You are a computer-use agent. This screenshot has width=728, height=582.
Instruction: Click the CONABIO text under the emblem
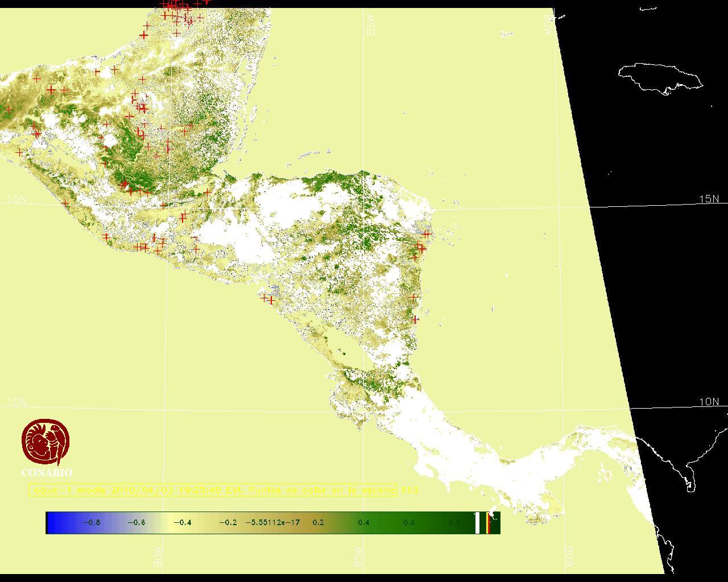(47, 473)
